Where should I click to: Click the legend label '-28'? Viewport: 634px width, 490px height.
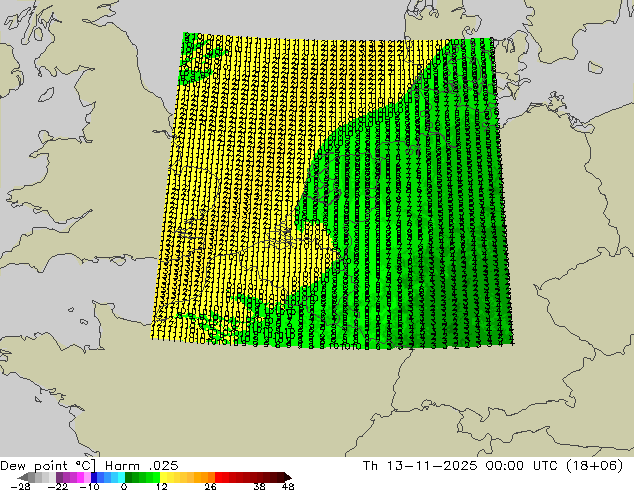click(x=20, y=486)
